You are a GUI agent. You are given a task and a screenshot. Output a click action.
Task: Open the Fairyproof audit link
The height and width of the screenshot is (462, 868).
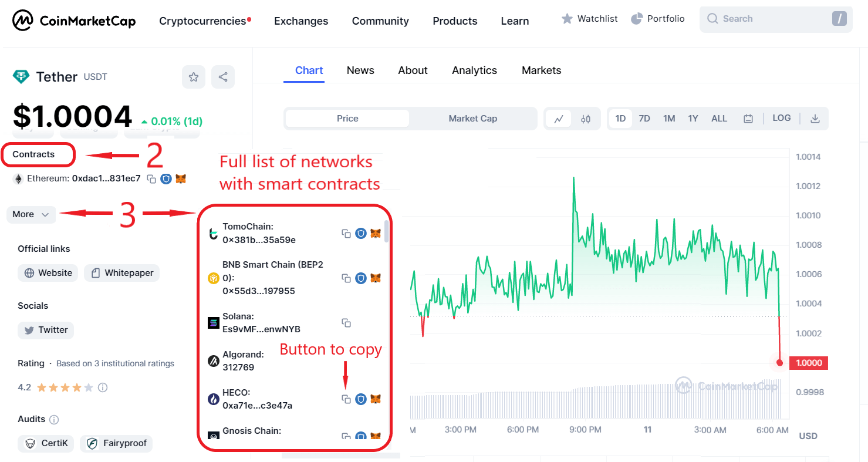coord(116,443)
